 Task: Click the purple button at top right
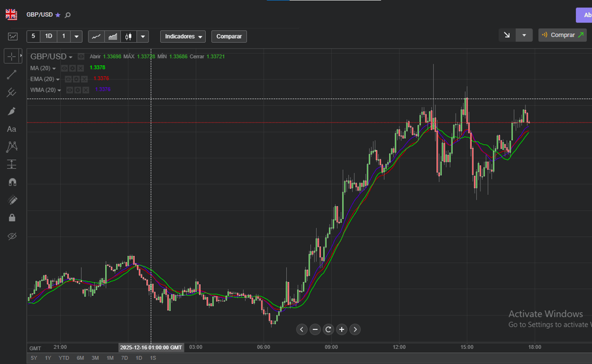pyautogui.click(x=584, y=15)
